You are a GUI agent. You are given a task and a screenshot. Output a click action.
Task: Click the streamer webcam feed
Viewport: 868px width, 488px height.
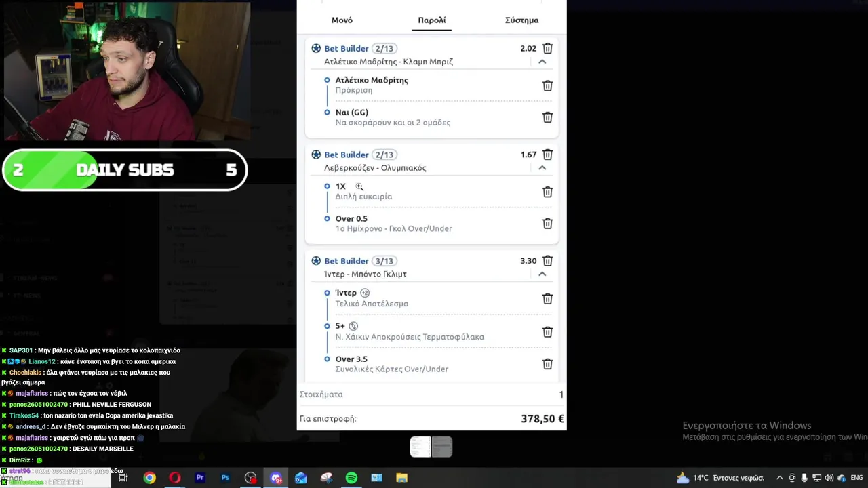125,71
